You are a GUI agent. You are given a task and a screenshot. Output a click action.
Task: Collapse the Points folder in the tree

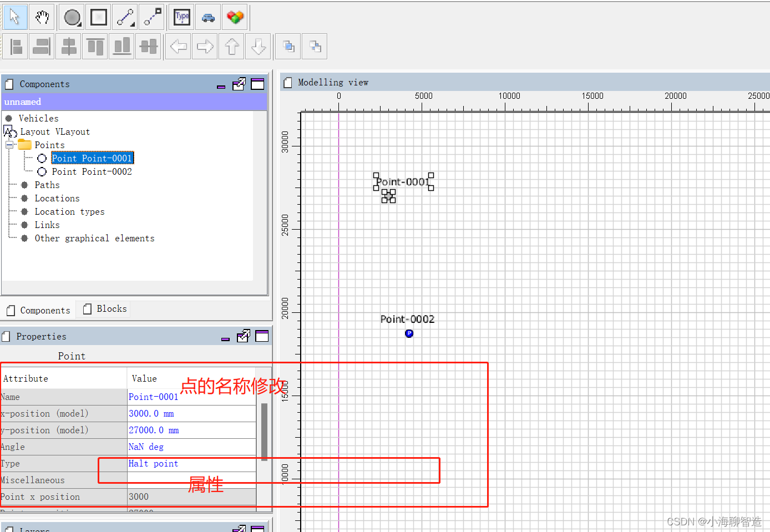click(9, 145)
